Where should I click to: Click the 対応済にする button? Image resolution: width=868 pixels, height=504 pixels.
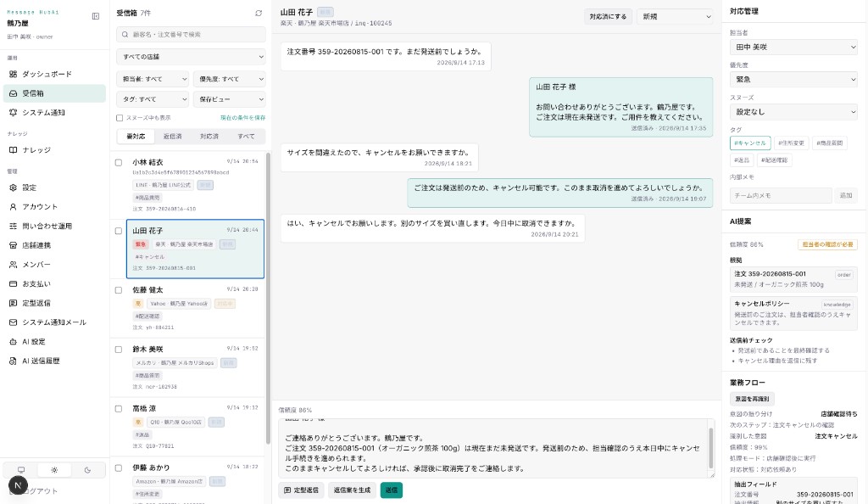point(608,17)
